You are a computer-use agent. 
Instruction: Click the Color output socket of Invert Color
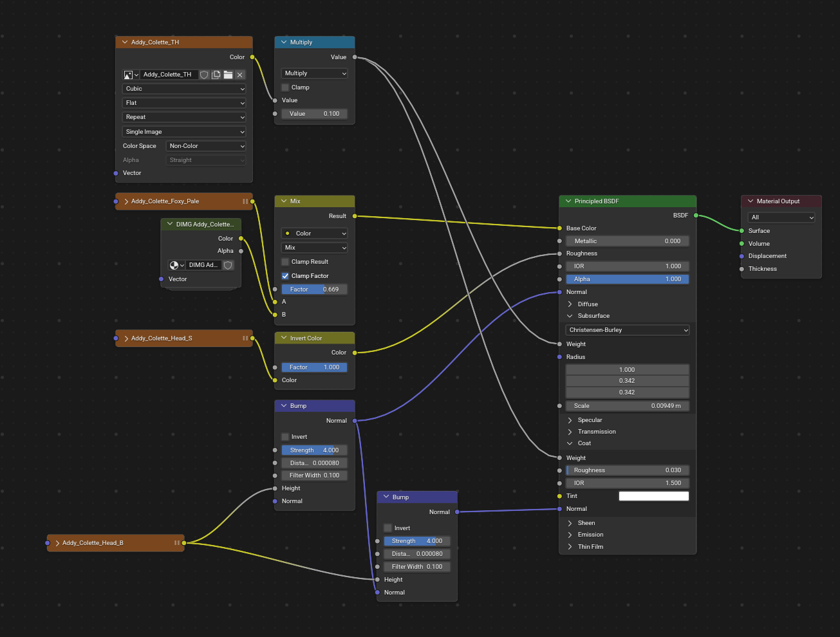355,353
